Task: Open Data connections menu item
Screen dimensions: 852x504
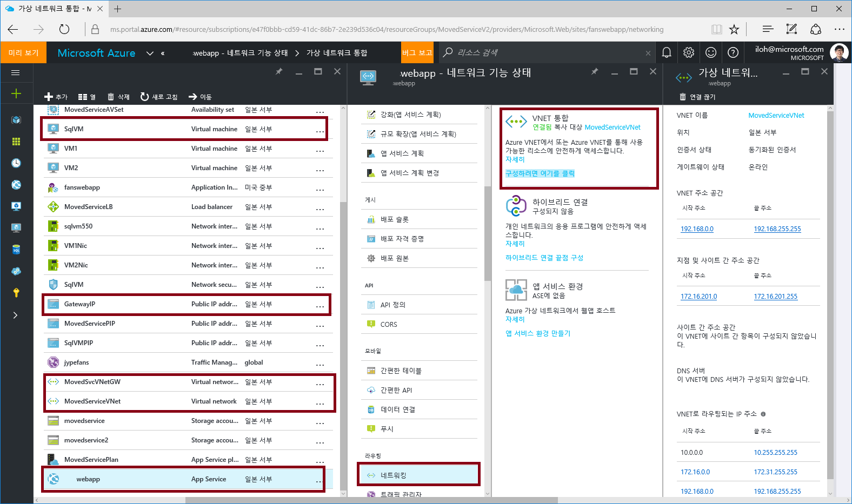Action: [419, 409]
